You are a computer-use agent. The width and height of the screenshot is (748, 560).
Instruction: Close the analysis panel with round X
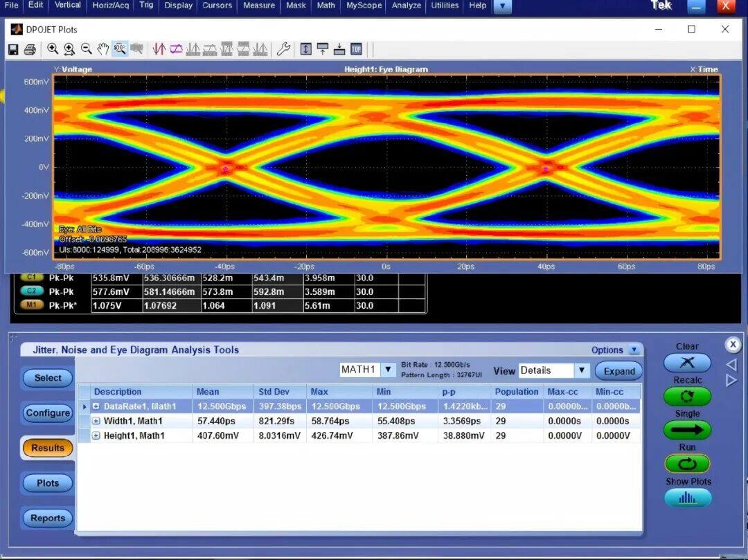click(x=733, y=344)
